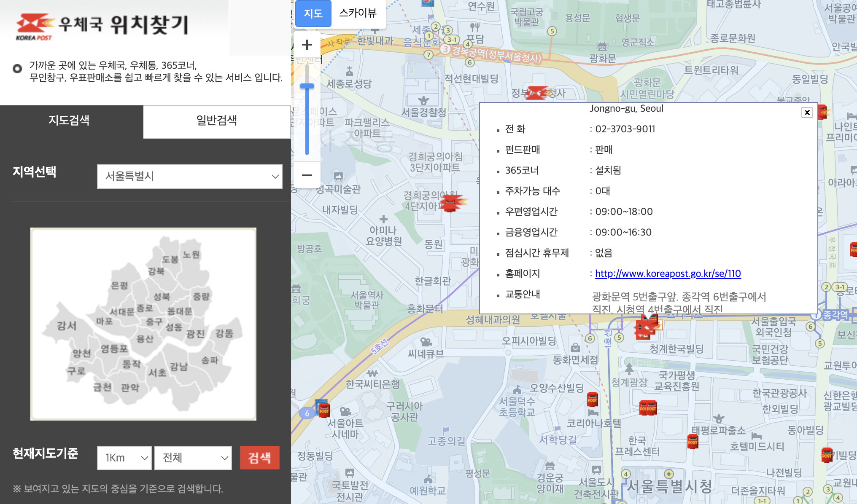Open the 1Km search radius dropdown
857x504 pixels.
[x=124, y=458]
